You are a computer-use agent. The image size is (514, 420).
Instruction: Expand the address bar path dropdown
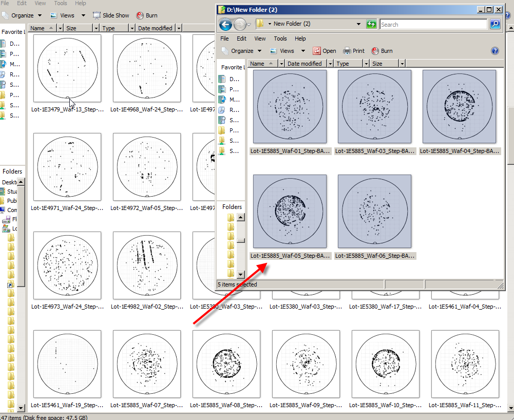358,24
